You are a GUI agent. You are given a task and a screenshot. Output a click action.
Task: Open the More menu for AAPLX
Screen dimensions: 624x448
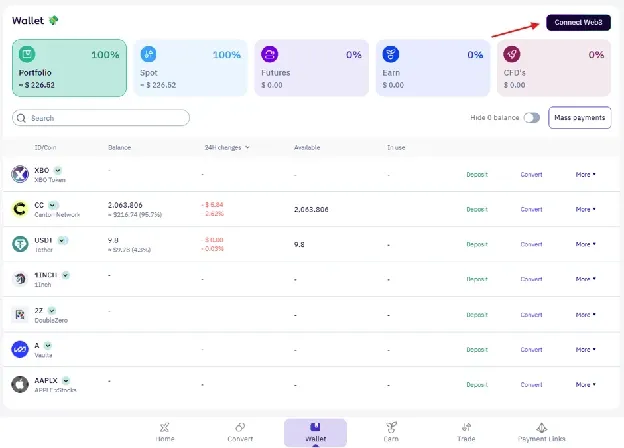coord(585,384)
